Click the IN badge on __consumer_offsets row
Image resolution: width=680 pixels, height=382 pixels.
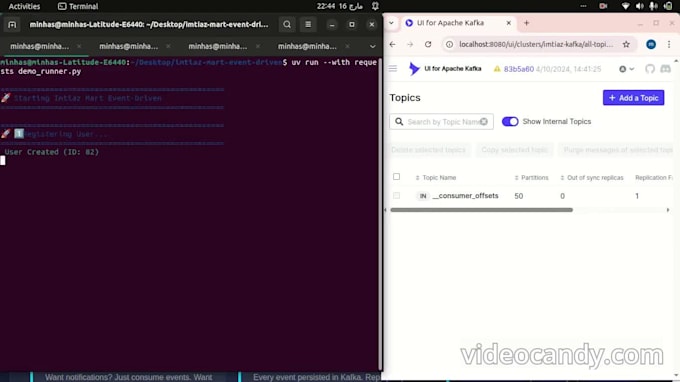point(422,196)
